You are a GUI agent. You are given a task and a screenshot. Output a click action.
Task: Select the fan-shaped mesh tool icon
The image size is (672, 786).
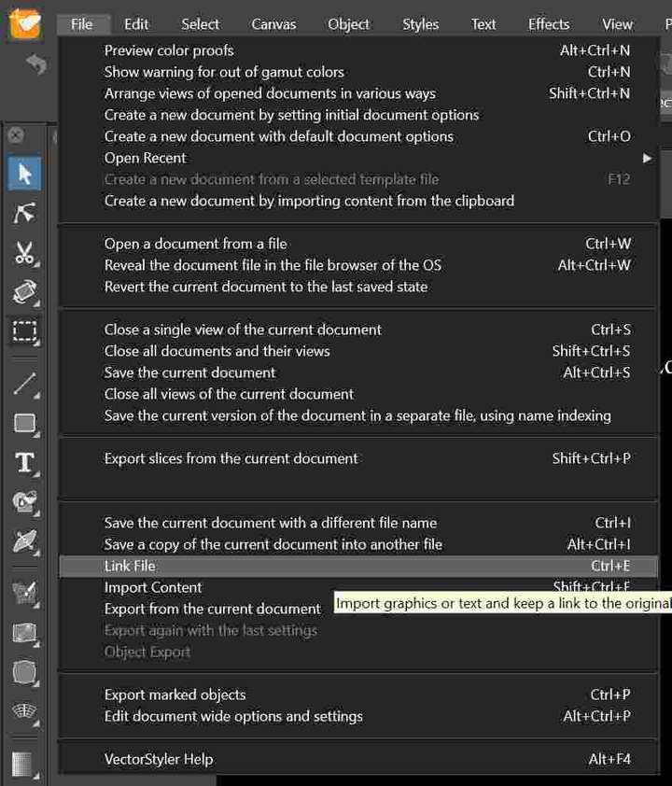point(24,712)
